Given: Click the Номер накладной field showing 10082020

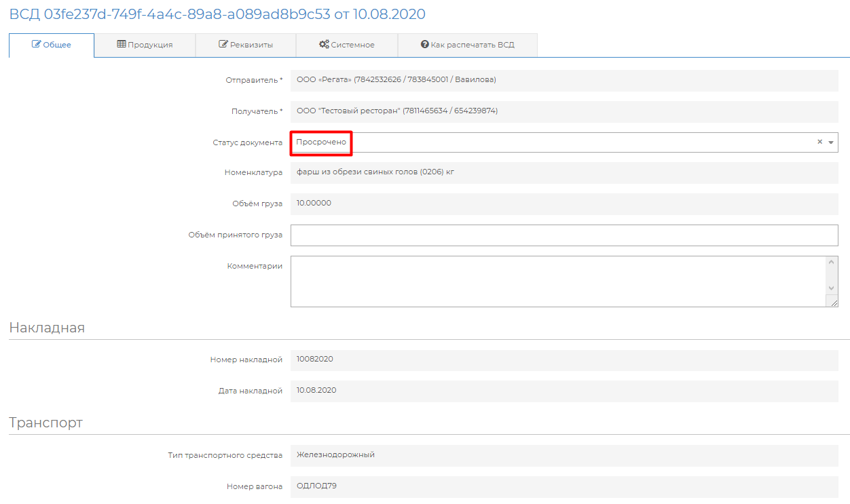Looking at the screenshot, I should (x=563, y=360).
